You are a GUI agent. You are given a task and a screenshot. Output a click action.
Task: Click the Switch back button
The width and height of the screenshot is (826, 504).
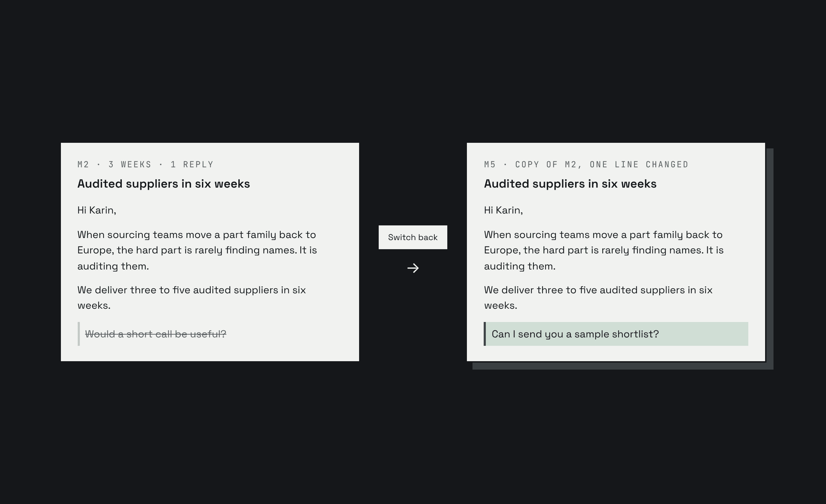(413, 237)
